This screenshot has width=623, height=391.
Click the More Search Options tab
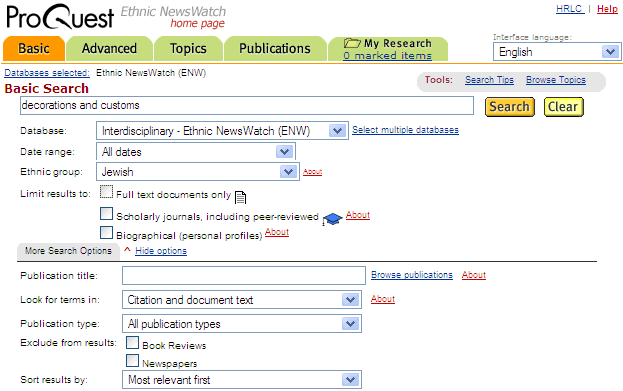pyautogui.click(x=68, y=251)
